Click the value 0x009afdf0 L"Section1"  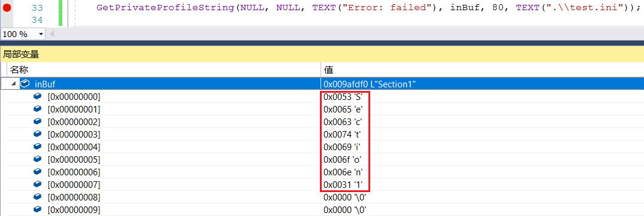(x=370, y=84)
